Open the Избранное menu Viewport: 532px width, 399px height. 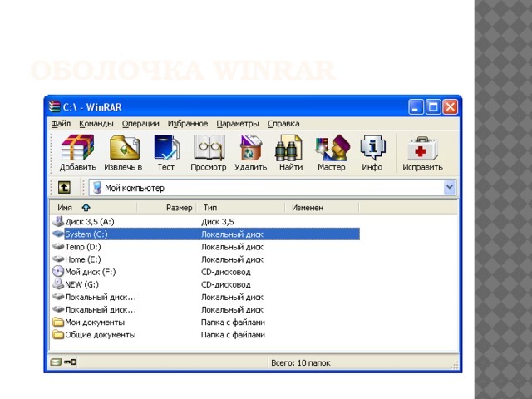[188, 124]
